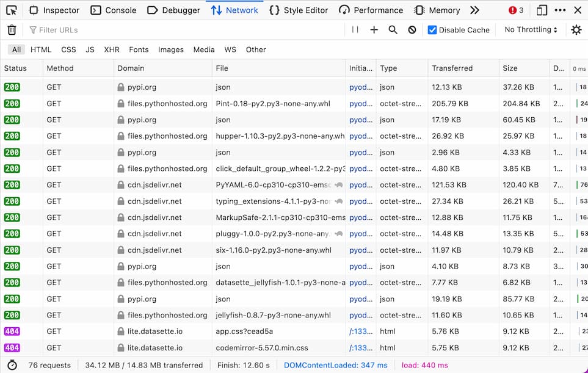Start performance analysis stopwatch icon
588x373 pixels.
point(12,364)
